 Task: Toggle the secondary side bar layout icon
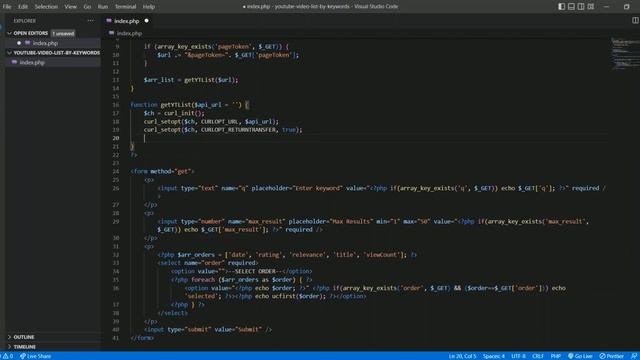pos(581,7)
